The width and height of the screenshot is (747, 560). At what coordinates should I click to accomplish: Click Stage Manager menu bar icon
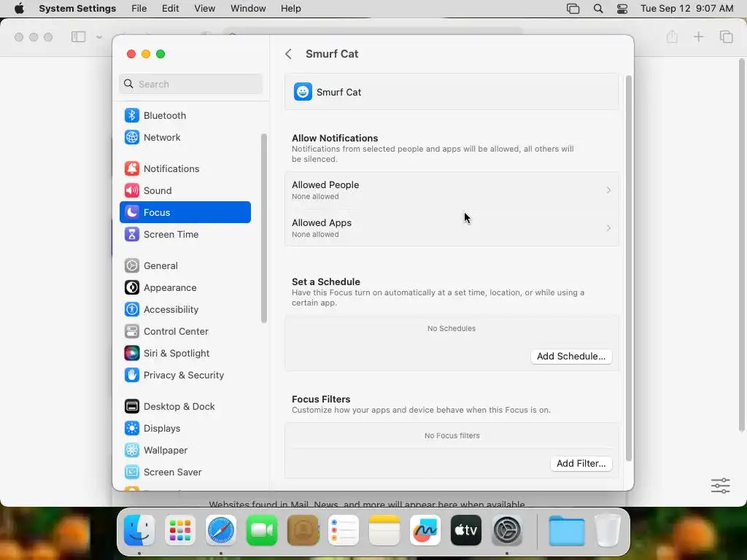coord(573,9)
